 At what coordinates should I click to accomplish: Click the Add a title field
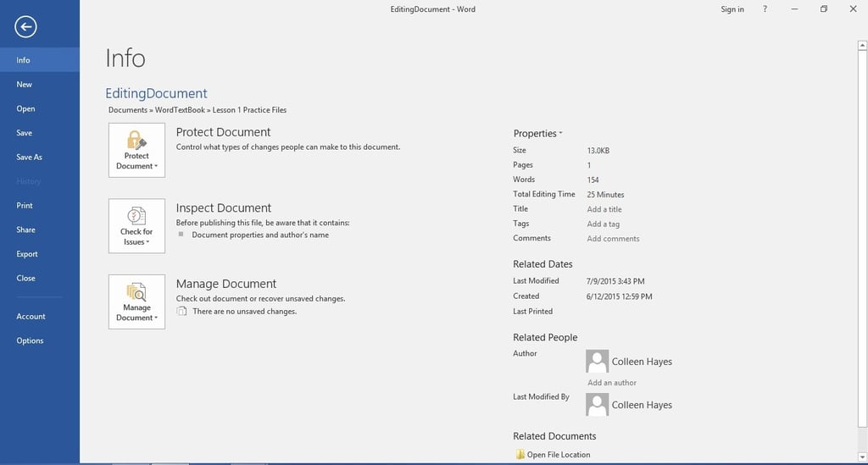pyautogui.click(x=604, y=209)
